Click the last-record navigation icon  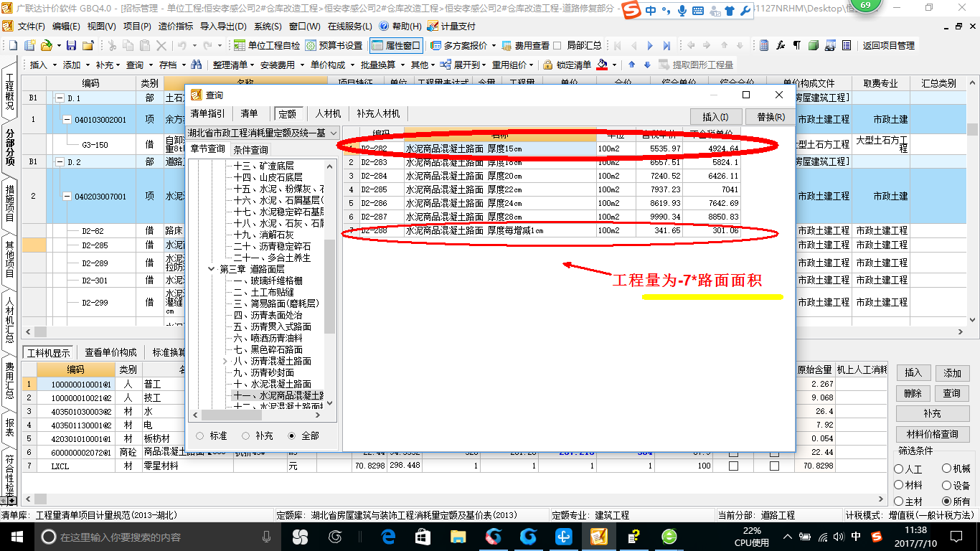666,45
